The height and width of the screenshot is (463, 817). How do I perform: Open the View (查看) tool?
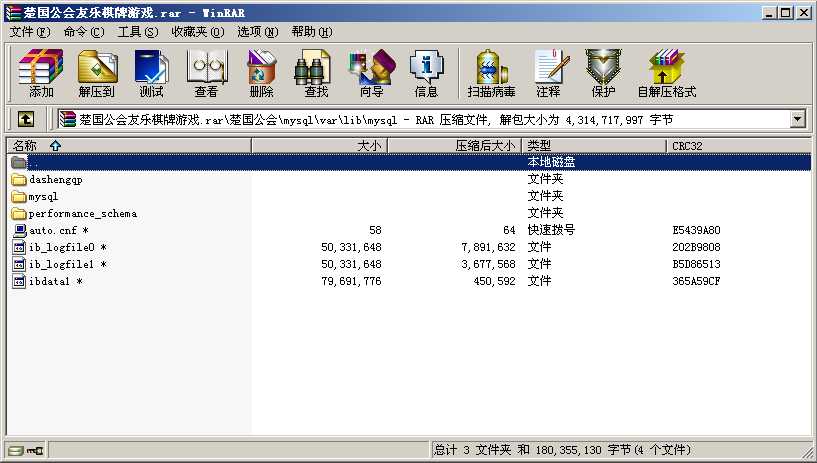(x=206, y=73)
